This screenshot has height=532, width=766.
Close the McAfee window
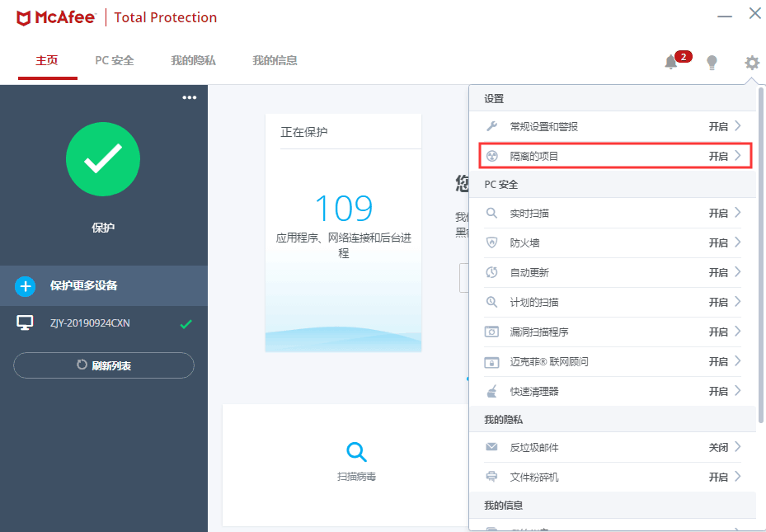tap(755, 13)
